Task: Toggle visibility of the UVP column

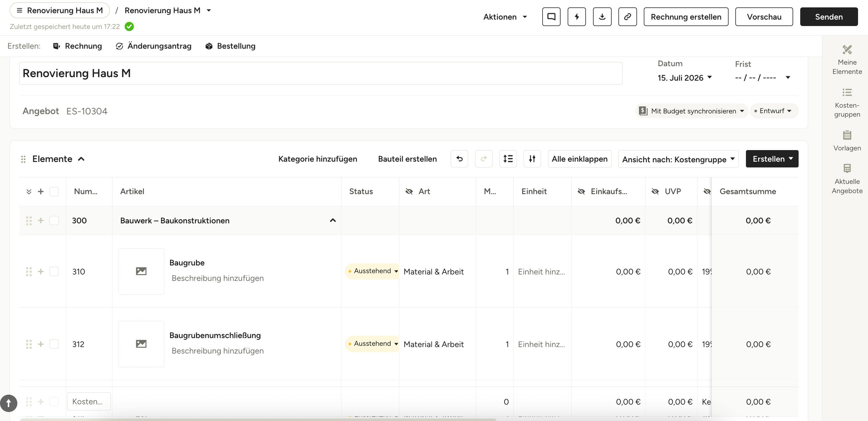Action: 655,192
